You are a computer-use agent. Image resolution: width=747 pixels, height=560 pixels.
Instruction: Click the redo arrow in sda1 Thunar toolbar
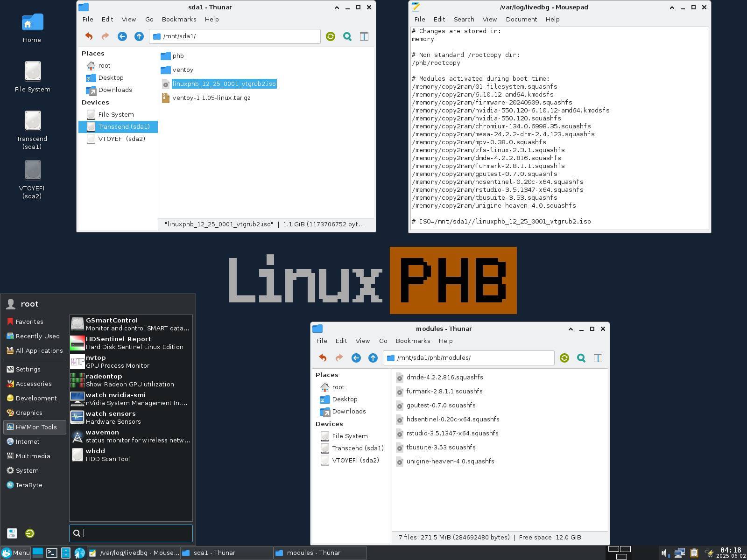pos(106,36)
